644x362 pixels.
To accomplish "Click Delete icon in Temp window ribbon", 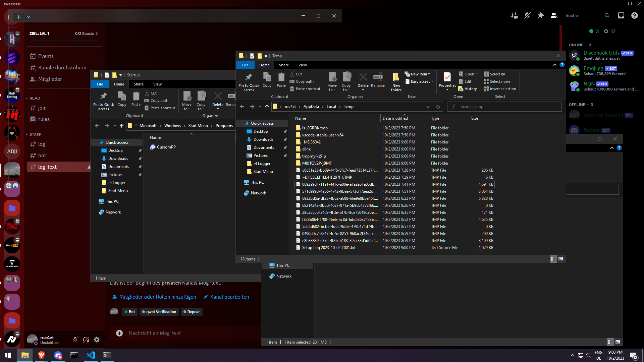I will tap(363, 81).
